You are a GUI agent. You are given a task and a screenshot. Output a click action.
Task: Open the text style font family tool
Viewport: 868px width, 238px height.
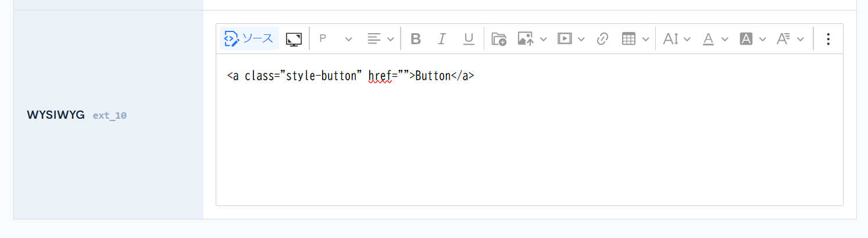[x=783, y=39]
